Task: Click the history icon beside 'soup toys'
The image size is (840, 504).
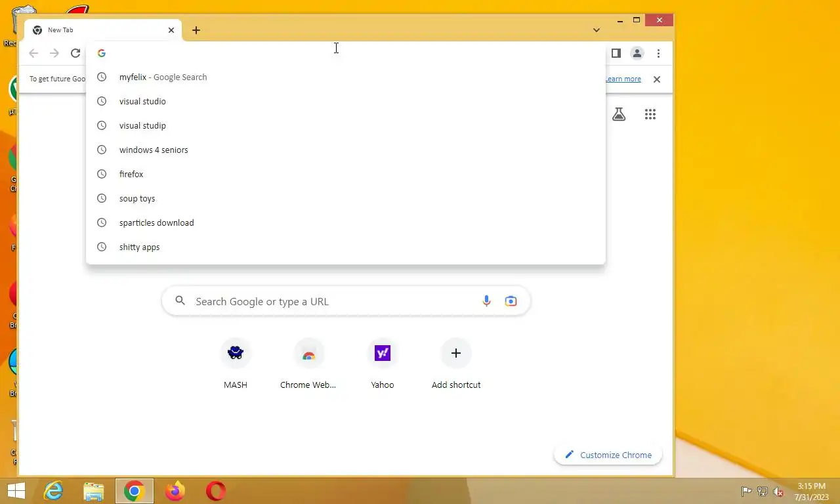Action: pyautogui.click(x=102, y=198)
